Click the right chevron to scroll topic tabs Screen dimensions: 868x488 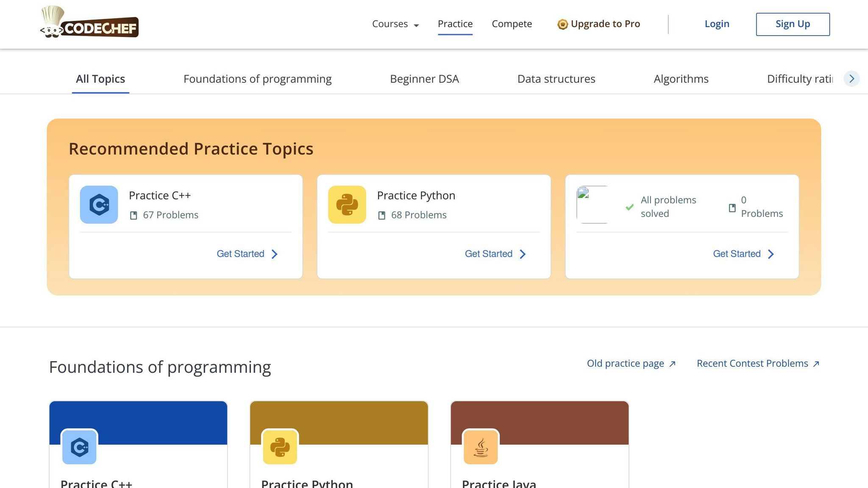[x=852, y=78]
